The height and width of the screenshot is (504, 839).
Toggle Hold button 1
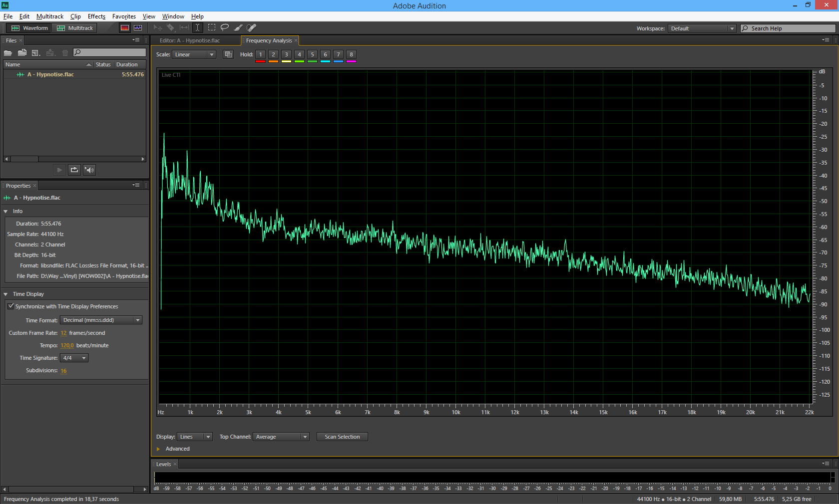[260, 54]
